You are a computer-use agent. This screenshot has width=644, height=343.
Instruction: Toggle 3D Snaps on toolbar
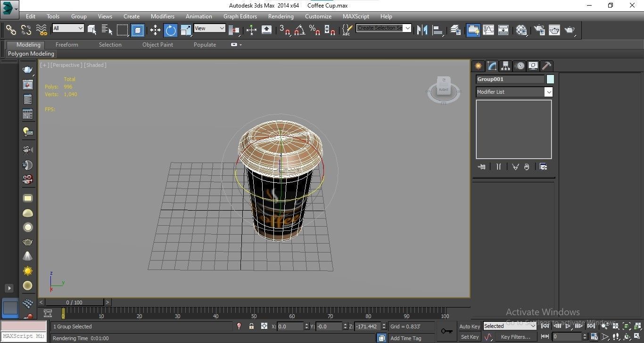284,30
